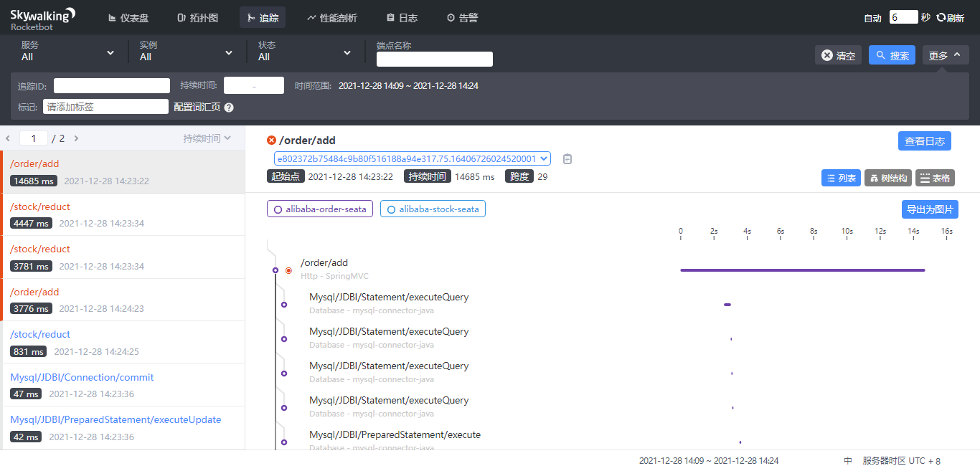This screenshot has height=471, width=980.
Task: Click the first executeQuery span timeline bar
Action: coord(727,305)
